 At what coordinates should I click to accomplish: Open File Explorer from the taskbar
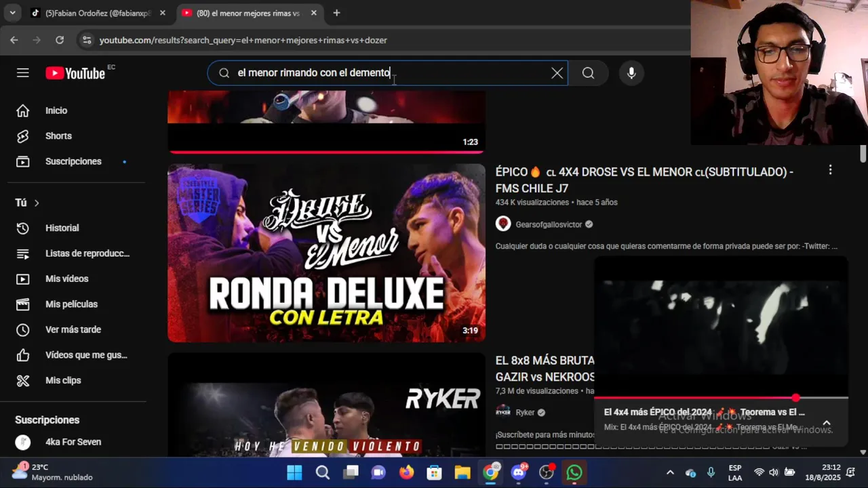462,472
